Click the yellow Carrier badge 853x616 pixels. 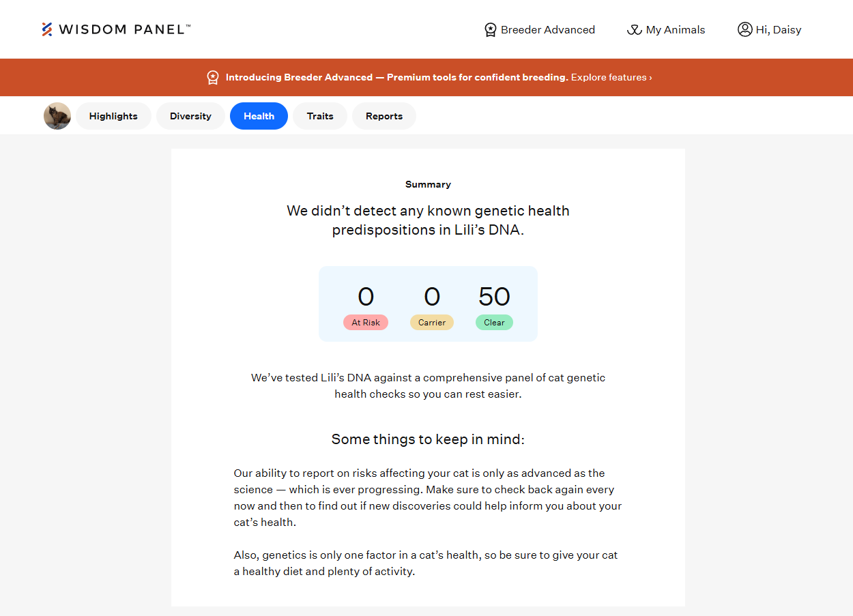pos(432,323)
